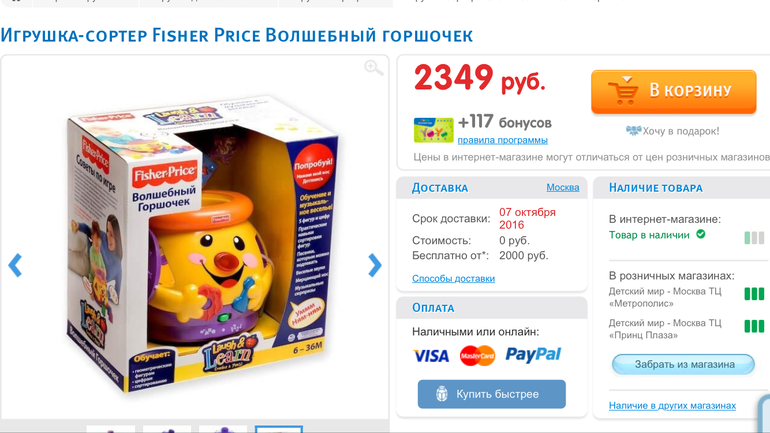Click the bonus card icon near +117 бонусов

(434, 130)
